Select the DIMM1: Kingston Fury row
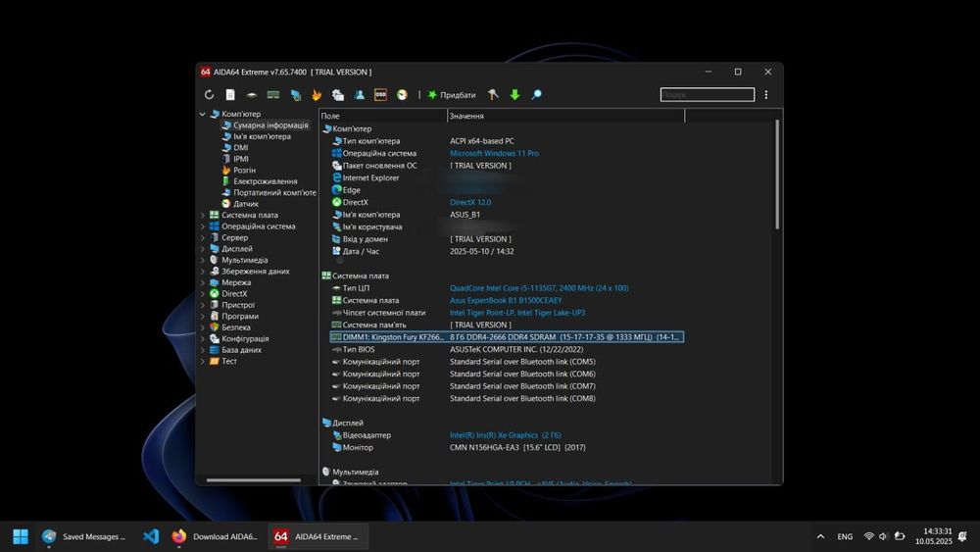Screen dimensions: 980x552 pyautogui.click(x=507, y=337)
